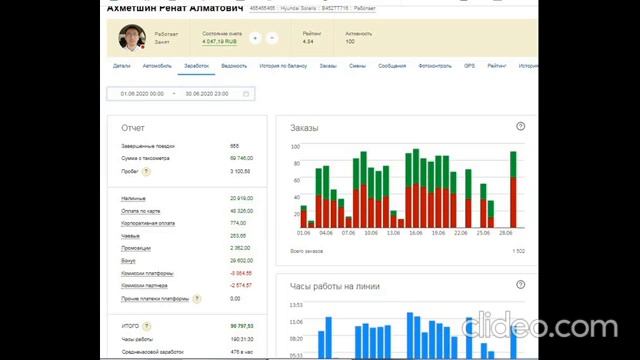
Task: Click the tallest orders bar at 16.06
Action: pos(416,189)
